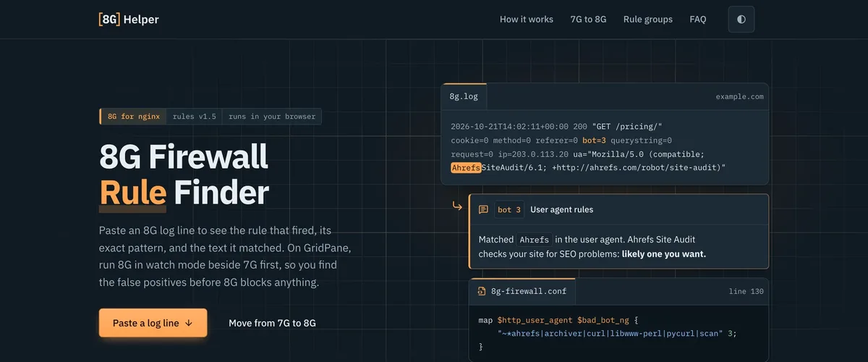Click the message icon beside bot 3
Screen dimensions: 868x362
coord(483,209)
